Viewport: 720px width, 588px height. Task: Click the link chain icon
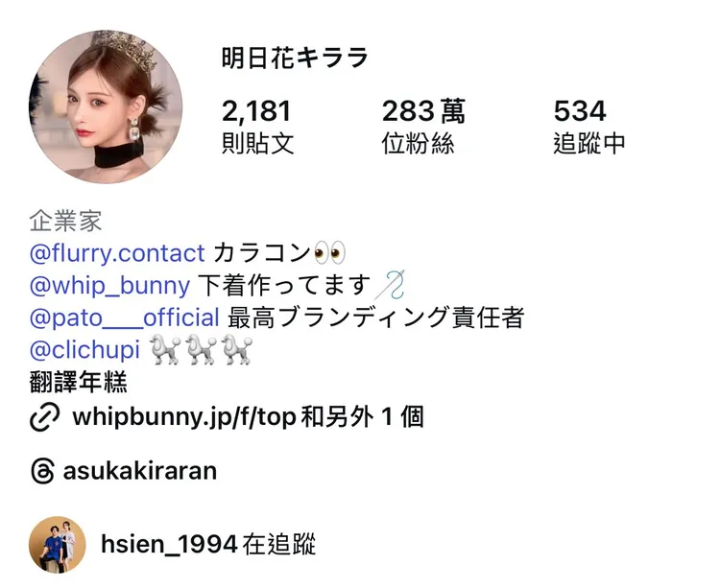pos(44,417)
